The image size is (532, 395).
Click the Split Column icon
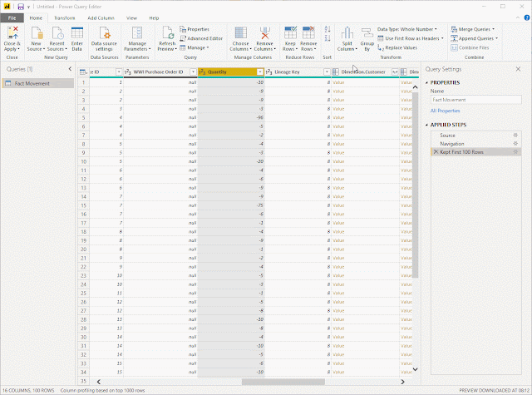point(347,33)
